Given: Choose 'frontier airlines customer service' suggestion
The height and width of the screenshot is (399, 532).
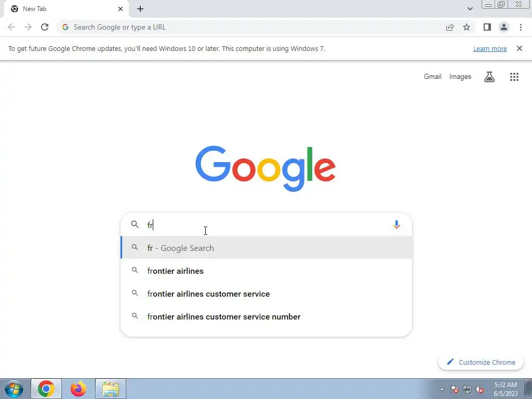Looking at the screenshot, I should pos(267,294).
